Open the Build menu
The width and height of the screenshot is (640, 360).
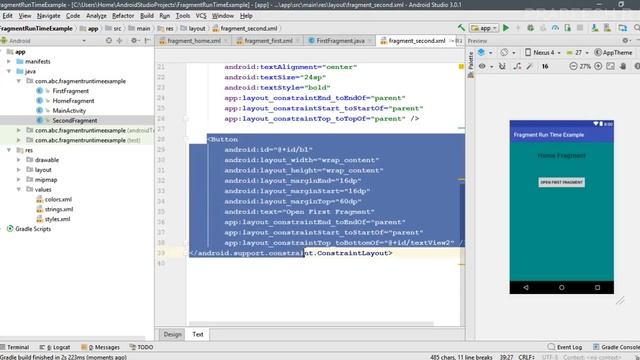[x=147, y=16]
